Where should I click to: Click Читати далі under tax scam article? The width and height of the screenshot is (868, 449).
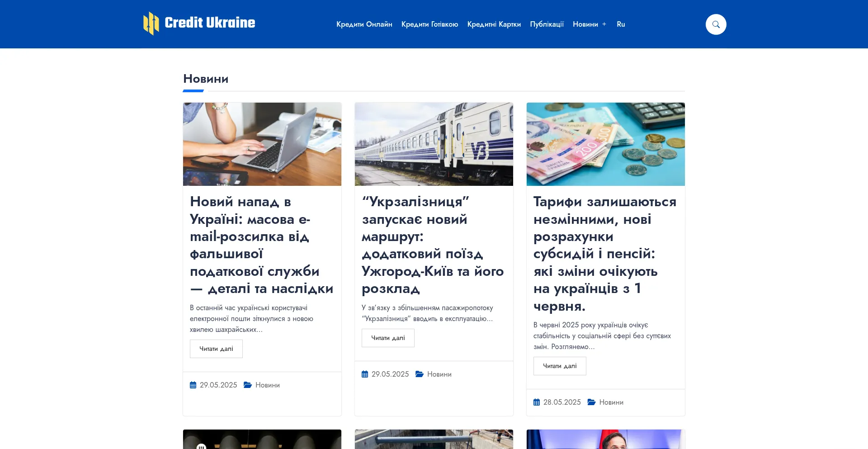tap(216, 349)
